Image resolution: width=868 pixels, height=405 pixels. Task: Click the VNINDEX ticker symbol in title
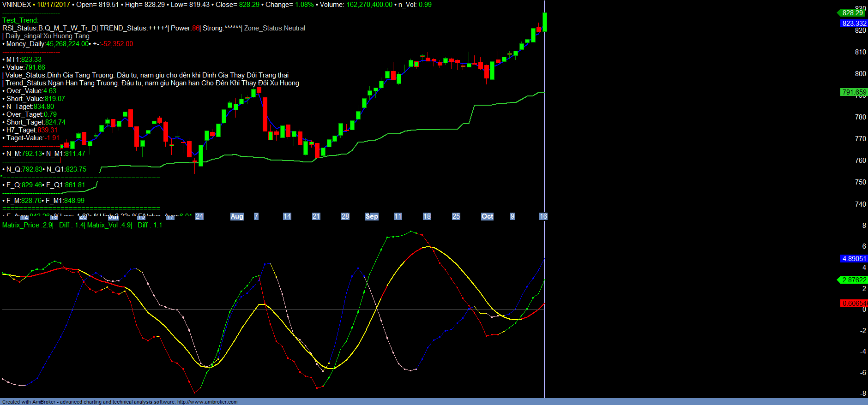pos(17,5)
